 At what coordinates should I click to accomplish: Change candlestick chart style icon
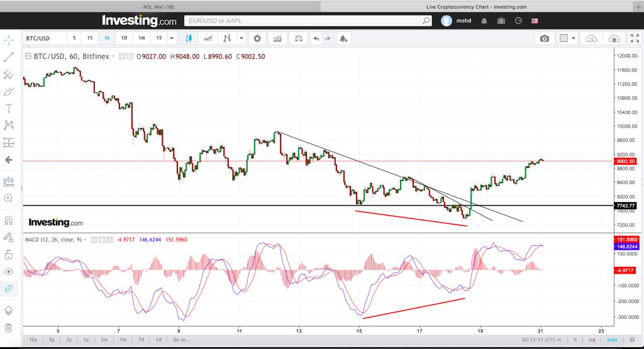pos(189,38)
